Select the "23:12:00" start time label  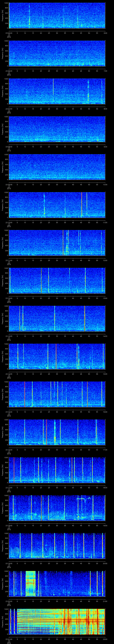[9, 298]
